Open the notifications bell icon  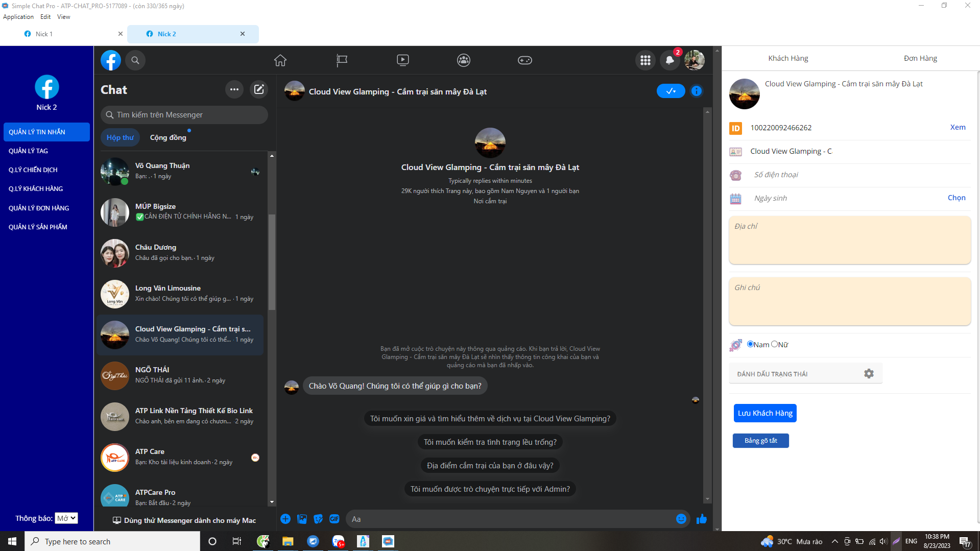(x=670, y=60)
